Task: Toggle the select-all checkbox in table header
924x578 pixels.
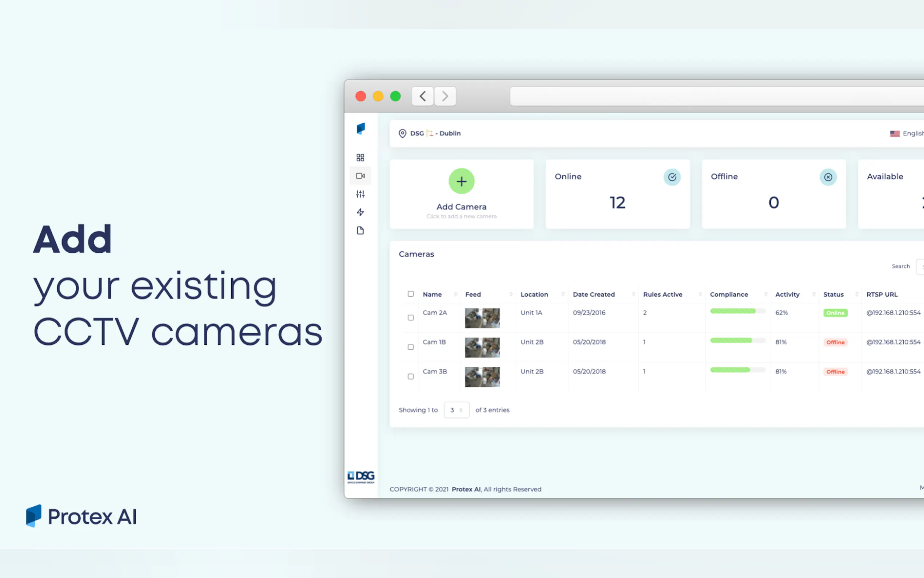Action: (x=410, y=294)
